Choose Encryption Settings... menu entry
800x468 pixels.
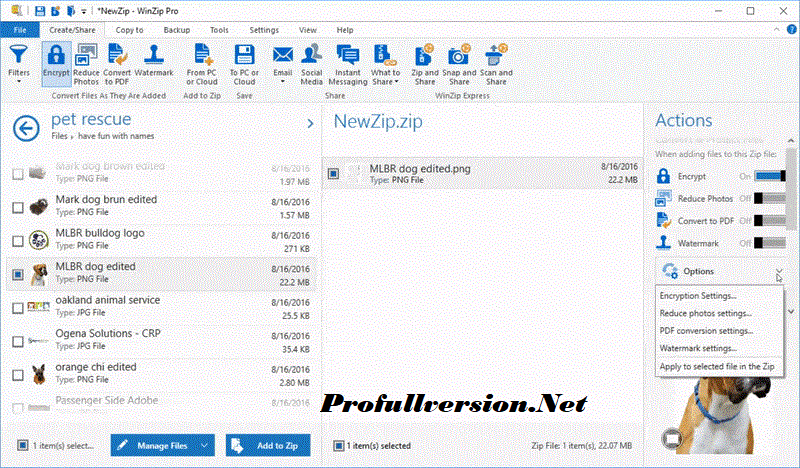point(719,295)
